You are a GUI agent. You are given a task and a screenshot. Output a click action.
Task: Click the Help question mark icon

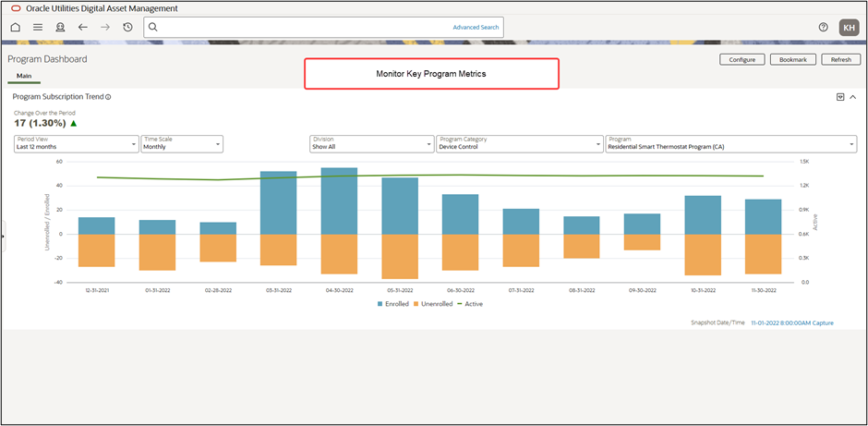[823, 28]
